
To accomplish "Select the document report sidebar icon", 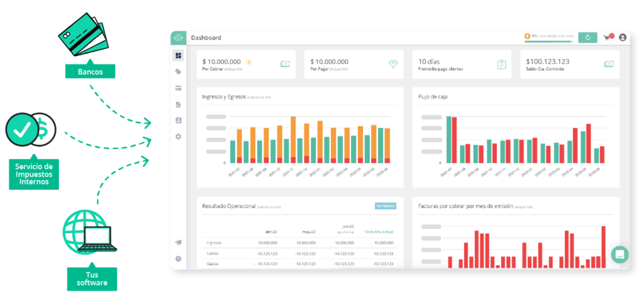I will 179,104.
